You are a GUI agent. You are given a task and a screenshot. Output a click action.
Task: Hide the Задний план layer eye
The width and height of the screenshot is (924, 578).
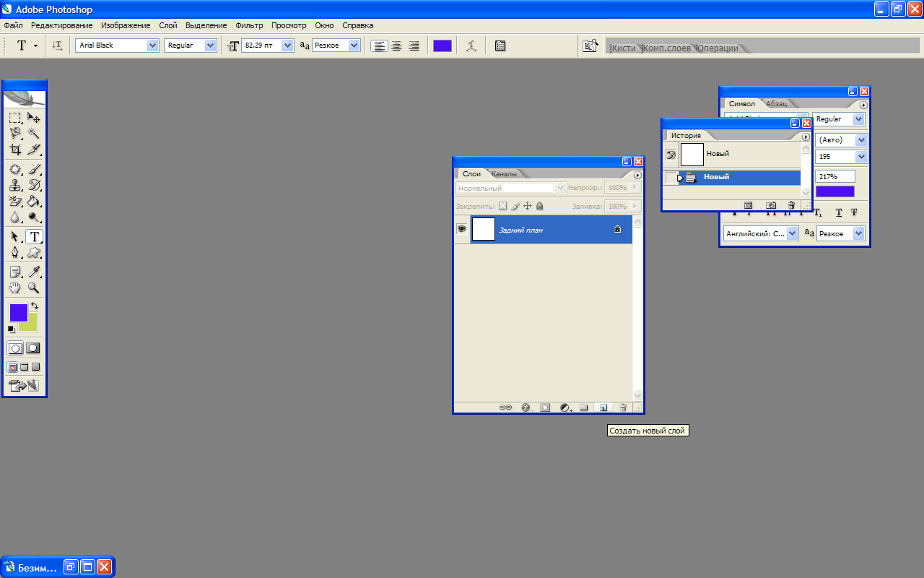click(461, 229)
